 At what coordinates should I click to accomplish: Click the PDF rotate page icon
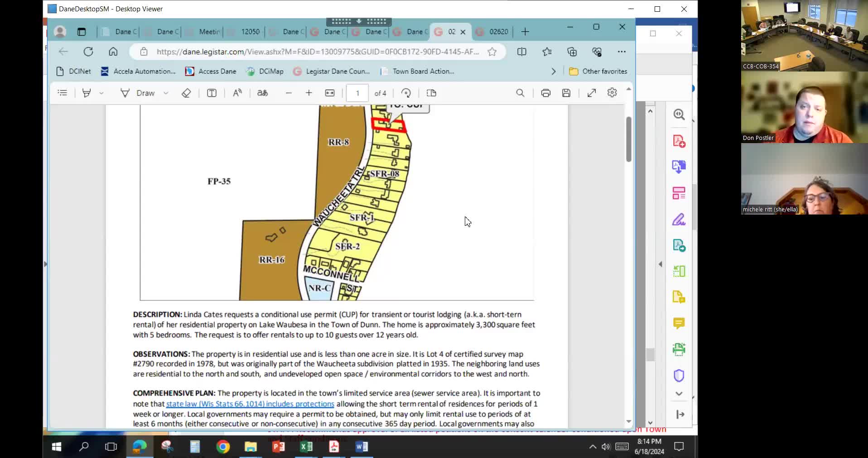click(406, 93)
